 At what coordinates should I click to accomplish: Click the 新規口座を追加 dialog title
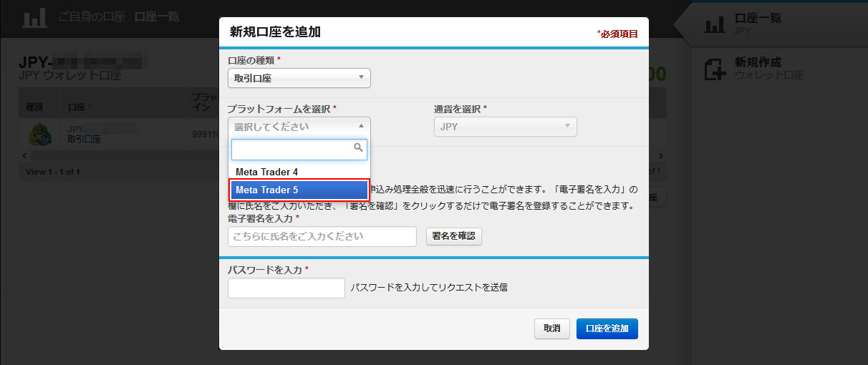275,31
